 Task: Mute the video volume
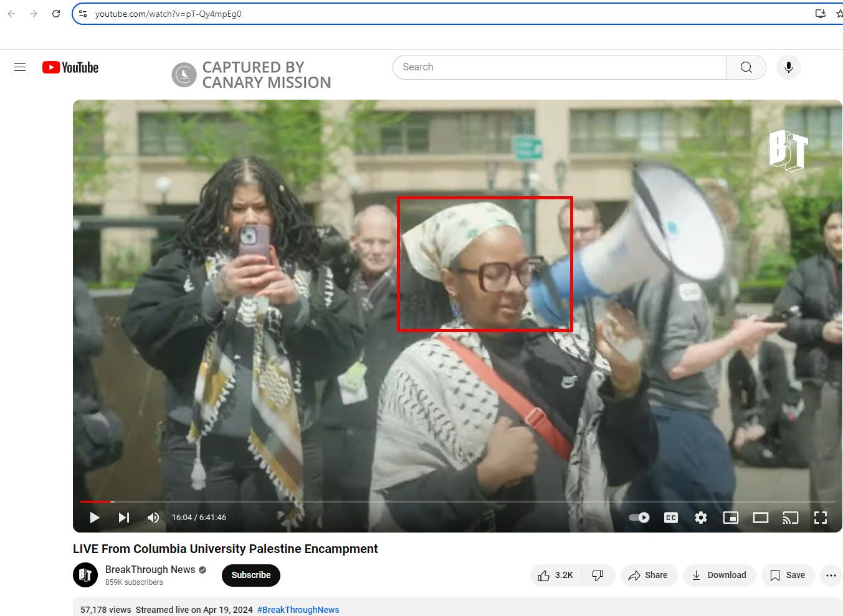(153, 518)
